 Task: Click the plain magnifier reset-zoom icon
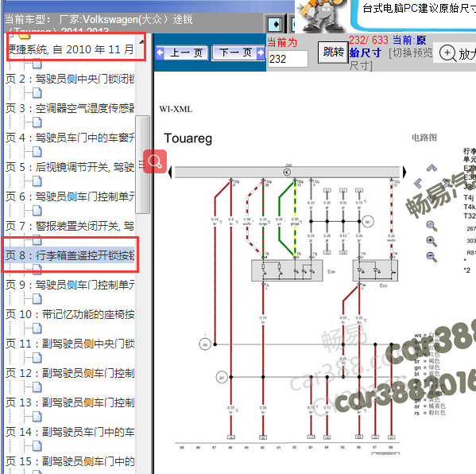431,226
